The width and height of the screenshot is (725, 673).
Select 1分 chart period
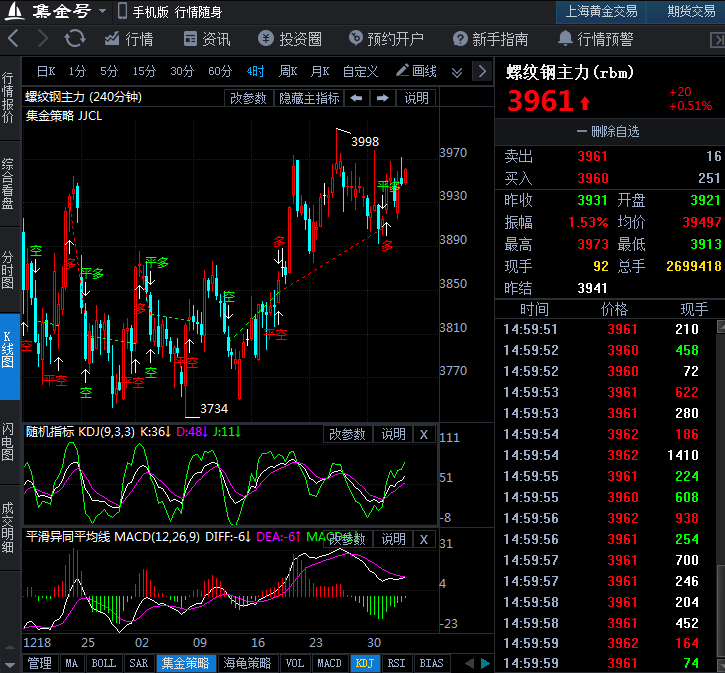click(x=77, y=71)
